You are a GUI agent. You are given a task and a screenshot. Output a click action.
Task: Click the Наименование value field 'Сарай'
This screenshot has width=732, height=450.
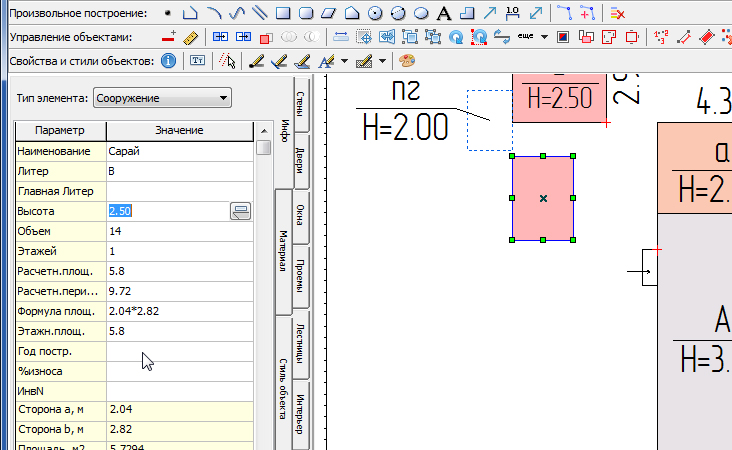[x=180, y=151]
